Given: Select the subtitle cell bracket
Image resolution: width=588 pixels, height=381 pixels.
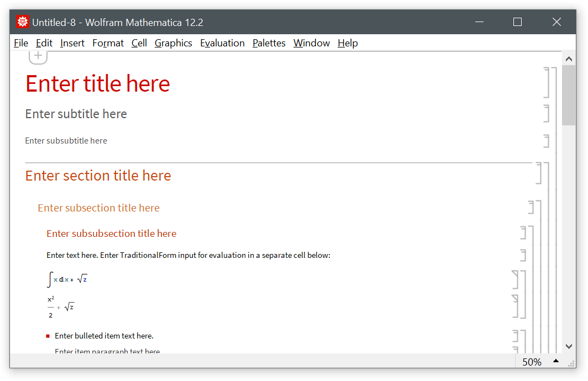Looking at the screenshot, I should (547, 113).
